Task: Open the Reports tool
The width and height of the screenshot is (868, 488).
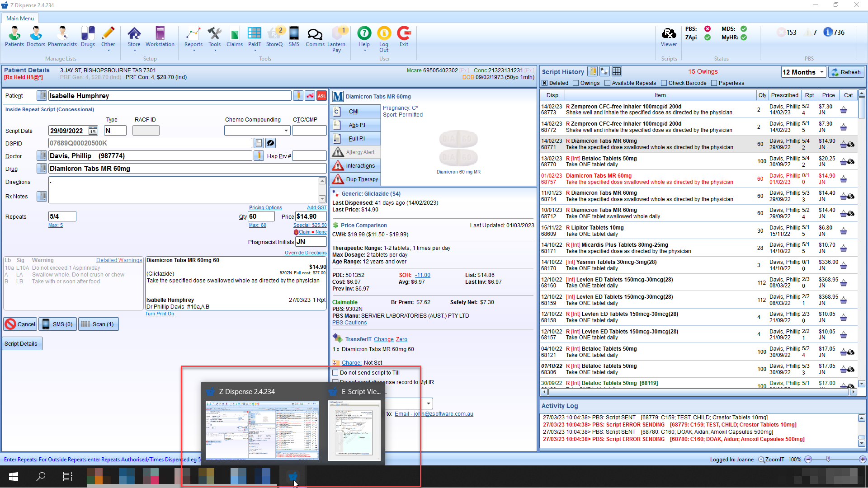Action: pos(193,36)
